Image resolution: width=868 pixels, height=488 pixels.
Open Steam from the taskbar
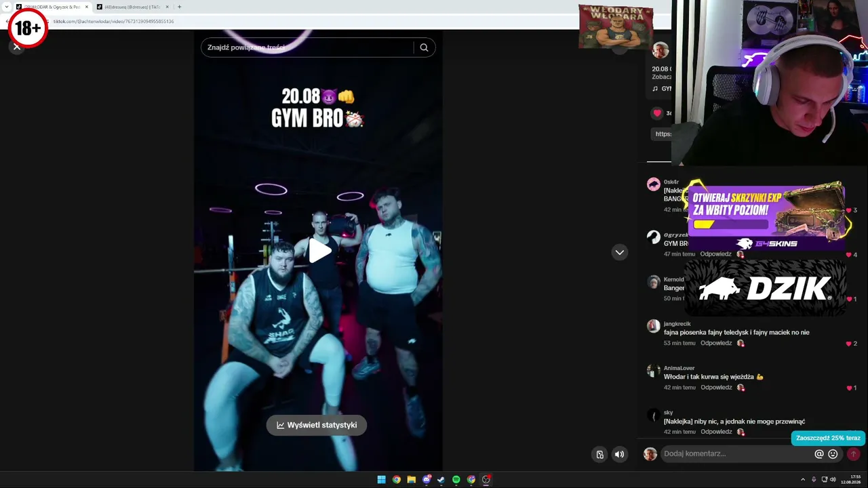(441, 480)
